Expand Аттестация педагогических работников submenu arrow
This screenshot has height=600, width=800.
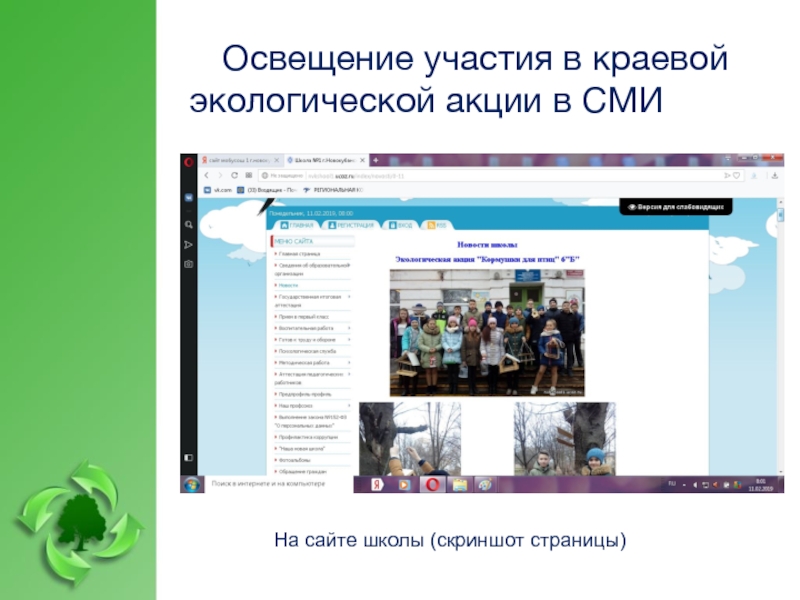[x=349, y=374]
